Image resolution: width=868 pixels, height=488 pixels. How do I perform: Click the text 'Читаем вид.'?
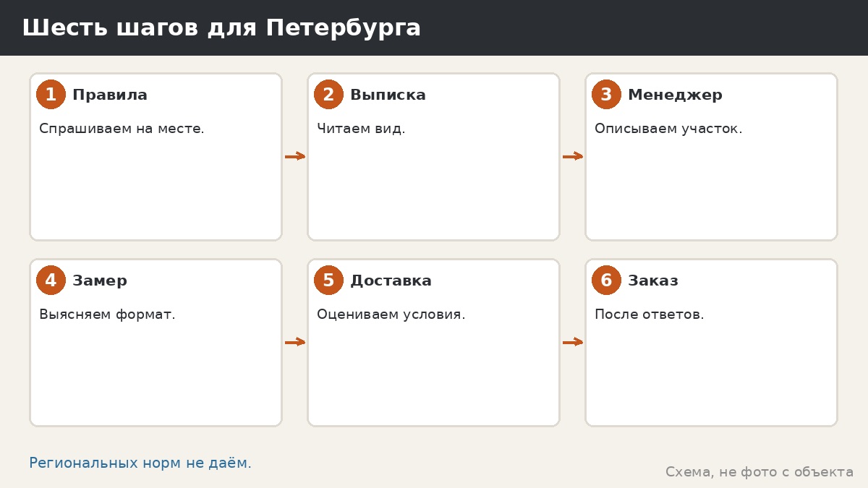pos(361,129)
